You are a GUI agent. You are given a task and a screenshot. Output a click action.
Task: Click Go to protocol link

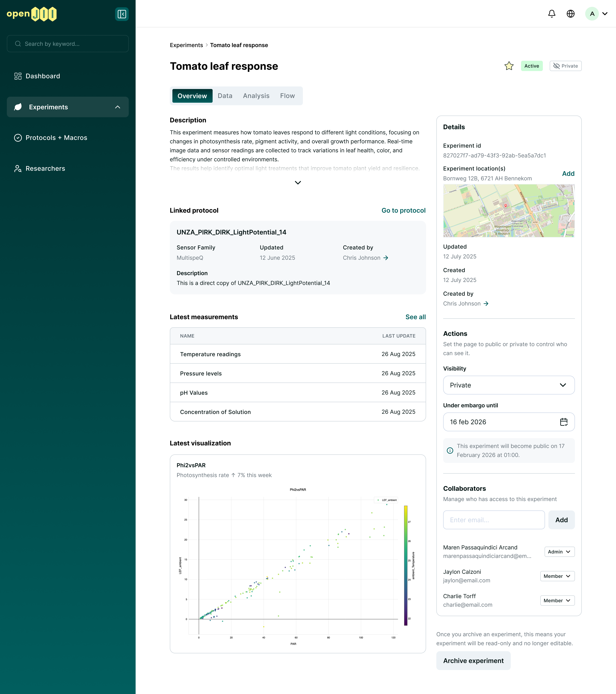(x=404, y=210)
